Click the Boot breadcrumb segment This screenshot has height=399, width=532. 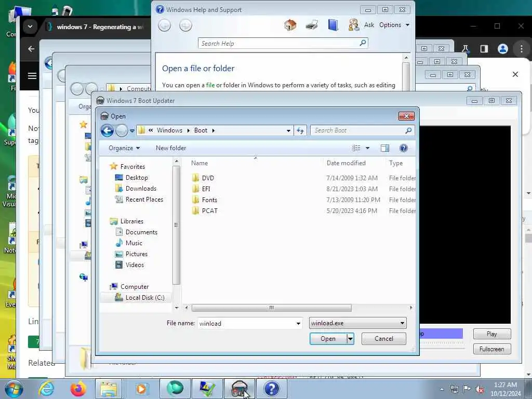point(201,130)
